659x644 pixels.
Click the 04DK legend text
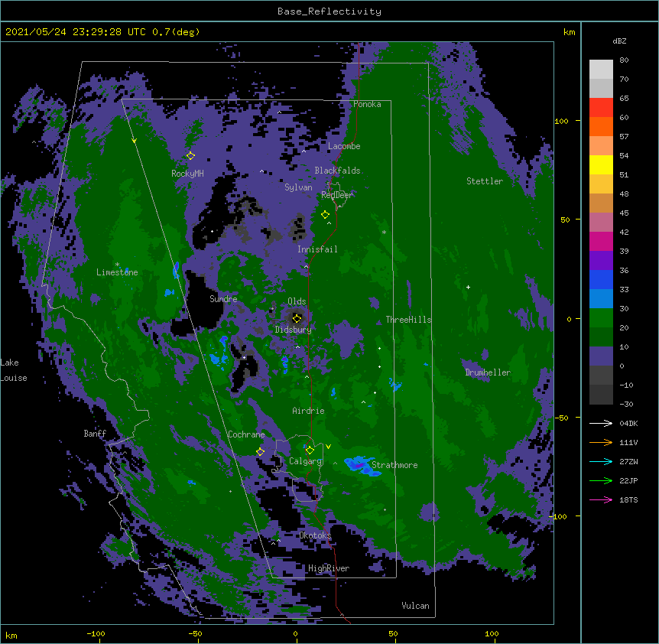click(x=628, y=423)
